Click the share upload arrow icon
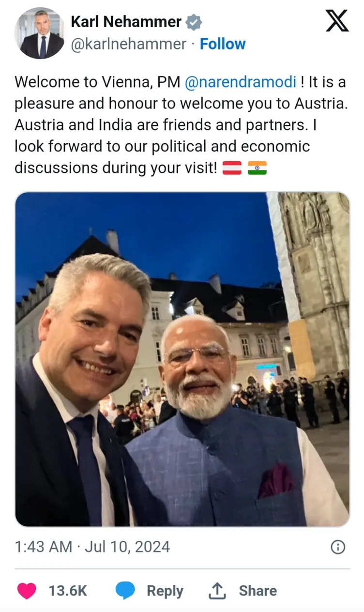 click(x=217, y=591)
